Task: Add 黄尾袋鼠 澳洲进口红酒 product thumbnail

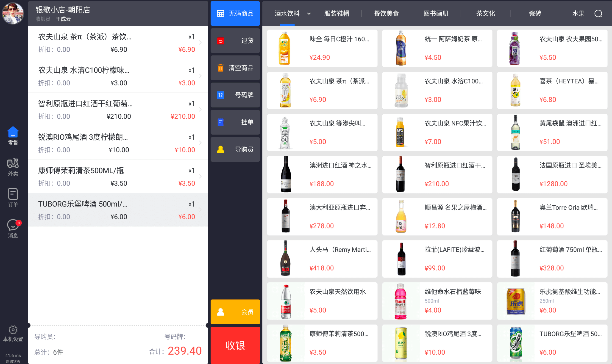Action: point(515,133)
